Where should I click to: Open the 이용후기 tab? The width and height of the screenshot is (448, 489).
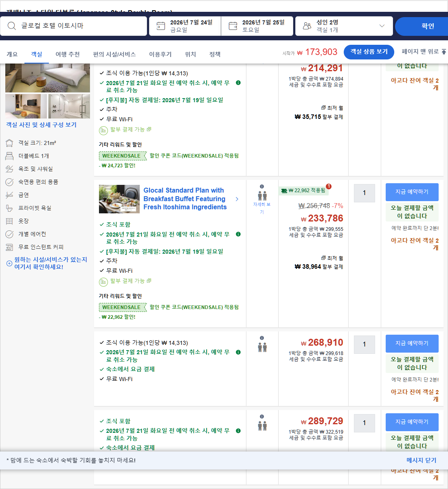pyautogui.click(x=160, y=54)
